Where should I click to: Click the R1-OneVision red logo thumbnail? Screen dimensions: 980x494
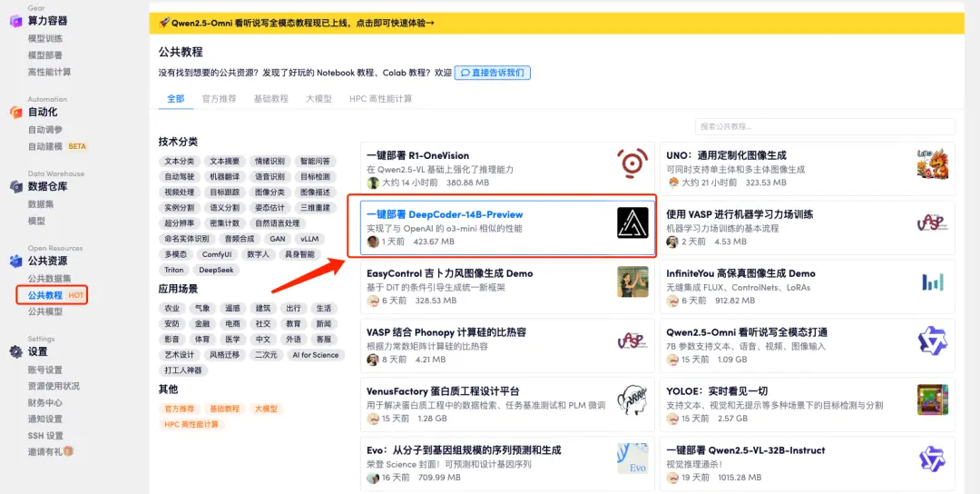(632, 163)
